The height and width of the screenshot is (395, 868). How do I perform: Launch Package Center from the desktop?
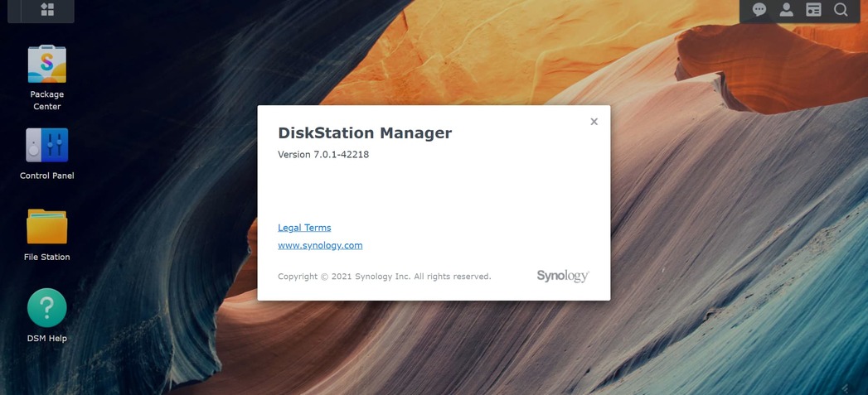pyautogui.click(x=47, y=64)
